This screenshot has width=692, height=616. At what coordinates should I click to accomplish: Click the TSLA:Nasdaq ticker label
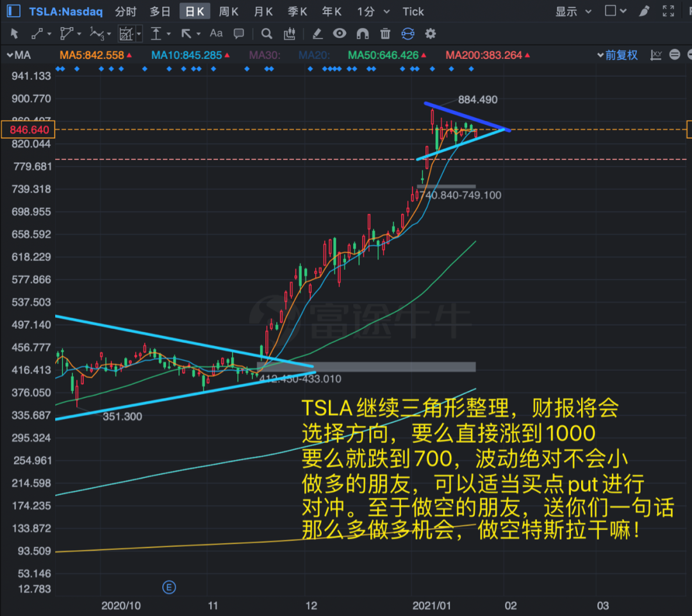(x=66, y=12)
